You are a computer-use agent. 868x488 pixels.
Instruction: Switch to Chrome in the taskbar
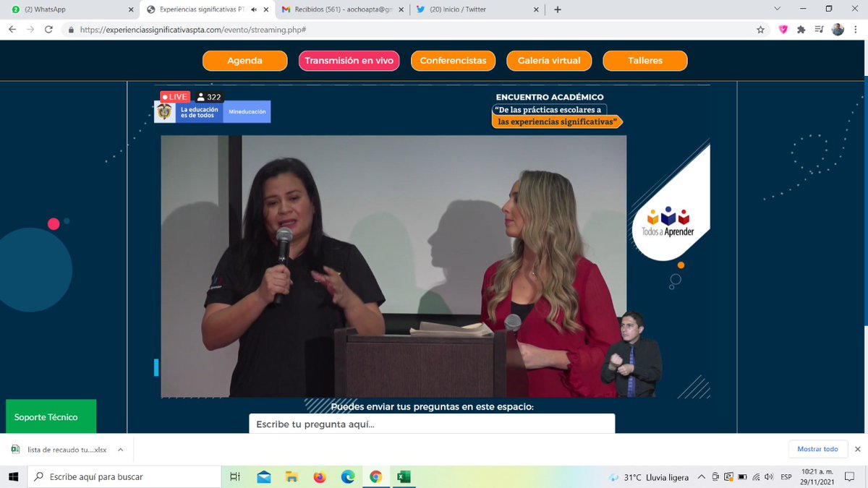pyautogui.click(x=375, y=476)
